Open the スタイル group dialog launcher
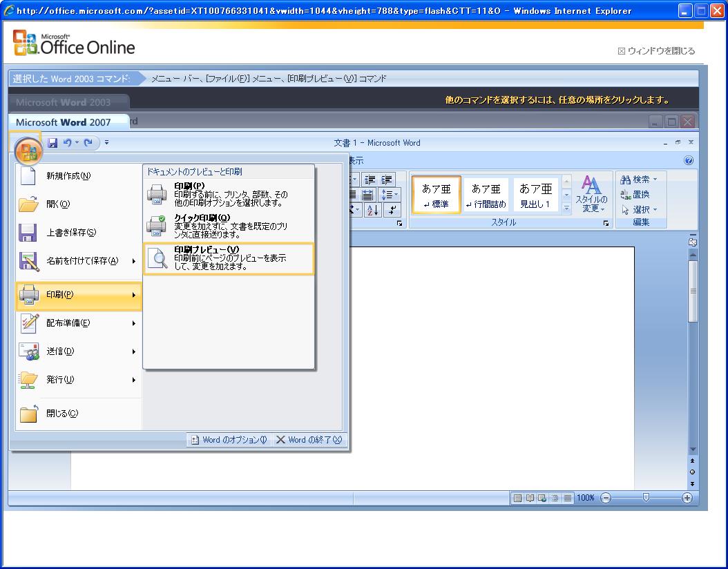 click(606, 223)
